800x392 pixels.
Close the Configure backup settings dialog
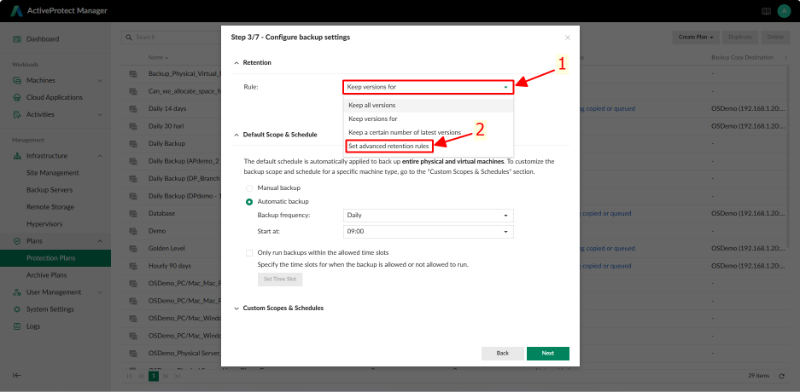click(567, 37)
